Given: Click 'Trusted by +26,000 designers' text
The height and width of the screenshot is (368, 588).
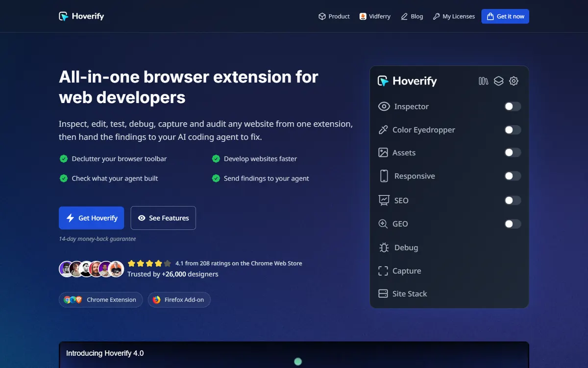Looking at the screenshot, I should click(x=173, y=274).
